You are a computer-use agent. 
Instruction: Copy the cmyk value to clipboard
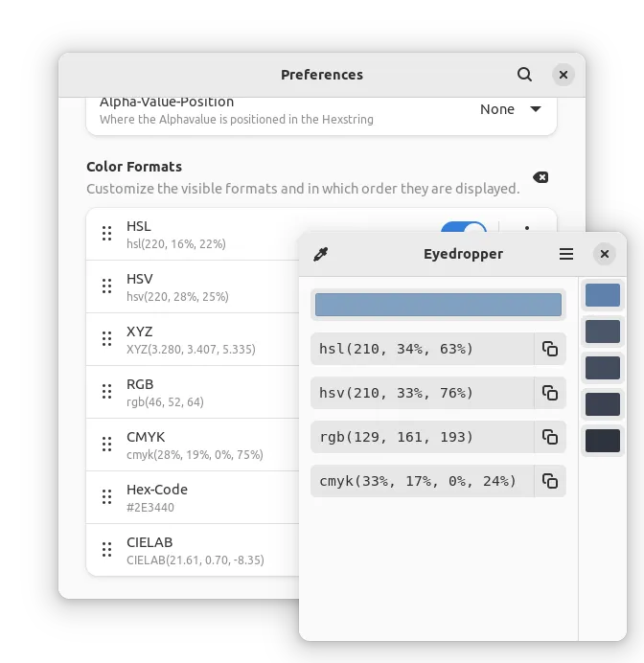[550, 481]
